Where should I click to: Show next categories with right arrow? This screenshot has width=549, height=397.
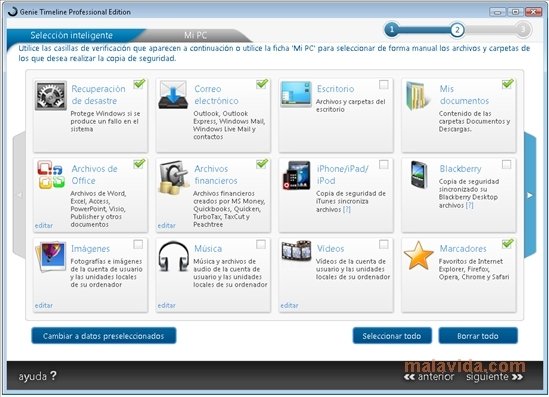click(x=530, y=195)
